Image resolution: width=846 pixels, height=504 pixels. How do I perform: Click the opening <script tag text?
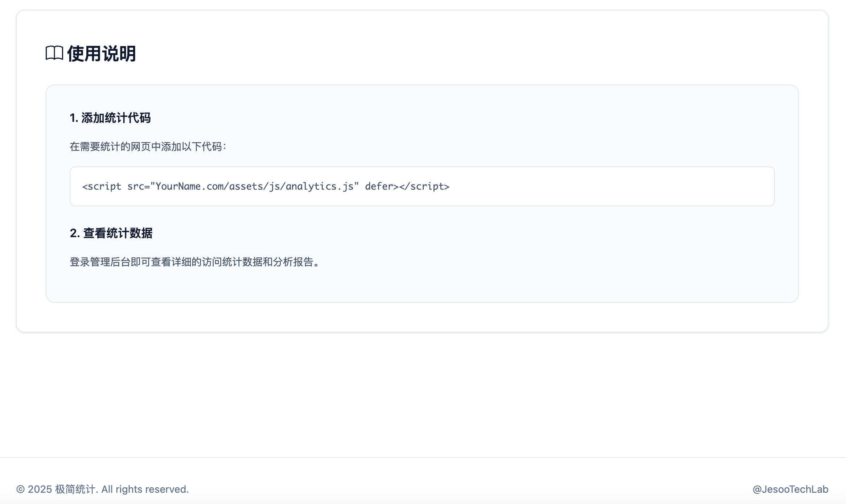click(103, 186)
